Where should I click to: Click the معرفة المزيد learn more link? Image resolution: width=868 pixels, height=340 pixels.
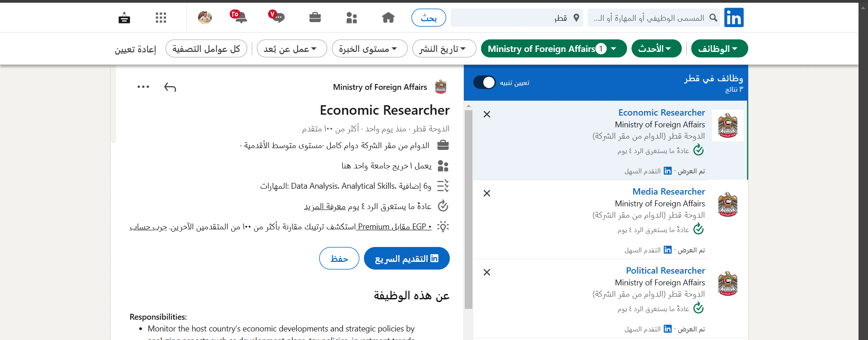click(325, 206)
